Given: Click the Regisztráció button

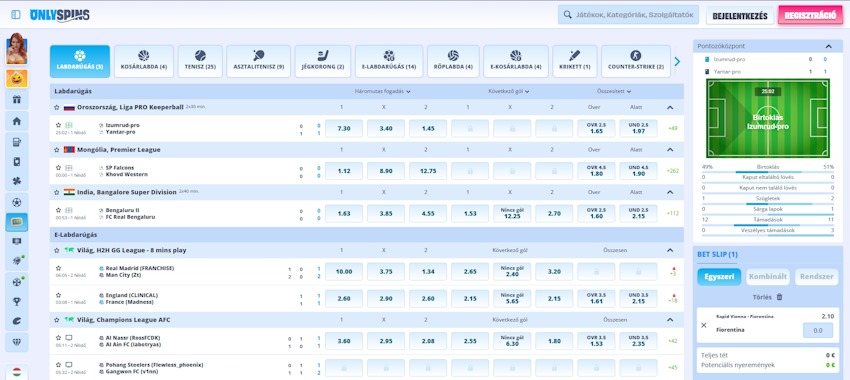Looking at the screenshot, I should click(810, 15).
